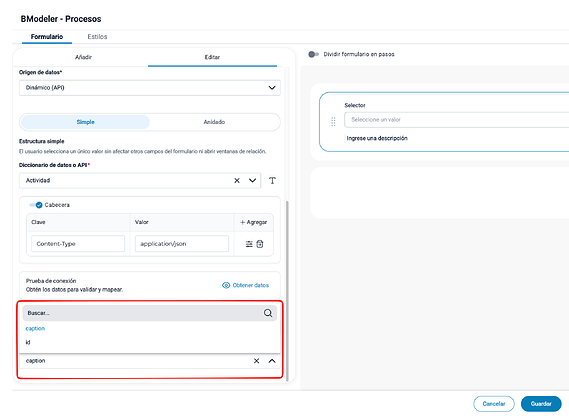Image resolution: width=569 pixels, height=420 pixels.
Task: Delete the Content-Type header row
Action: tap(260, 244)
